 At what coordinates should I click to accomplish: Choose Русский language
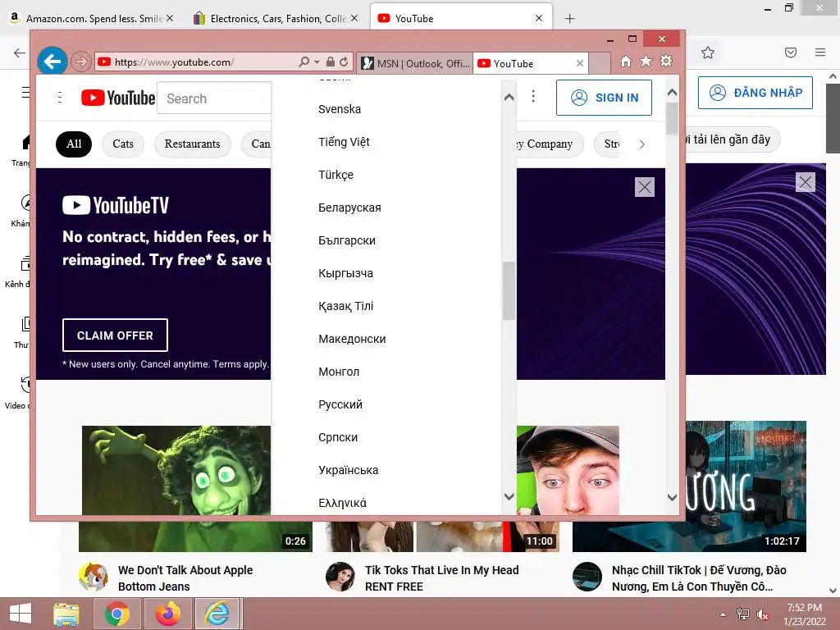click(340, 404)
